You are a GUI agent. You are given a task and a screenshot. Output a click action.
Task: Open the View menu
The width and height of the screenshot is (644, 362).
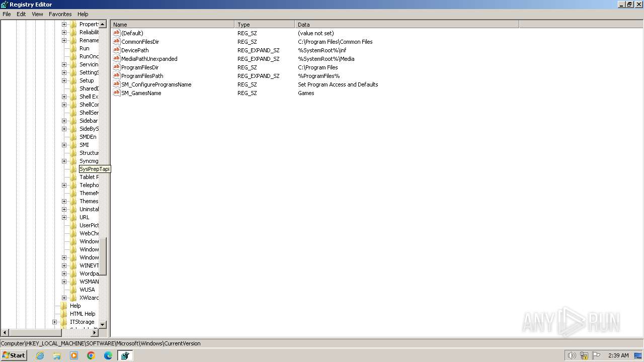37,14
